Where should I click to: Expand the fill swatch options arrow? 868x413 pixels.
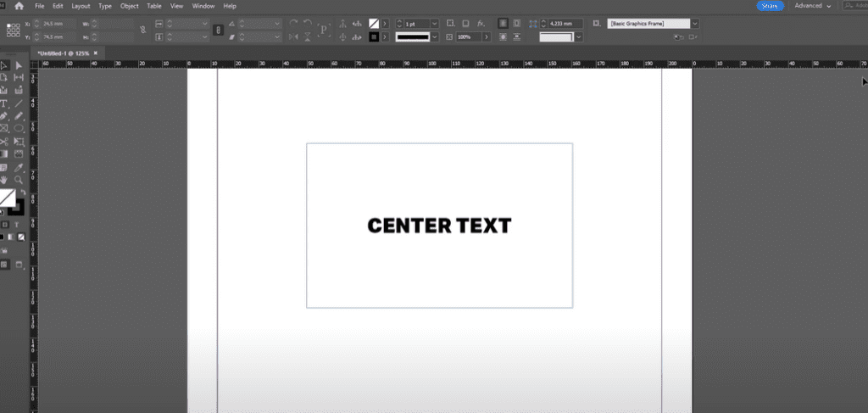(385, 24)
